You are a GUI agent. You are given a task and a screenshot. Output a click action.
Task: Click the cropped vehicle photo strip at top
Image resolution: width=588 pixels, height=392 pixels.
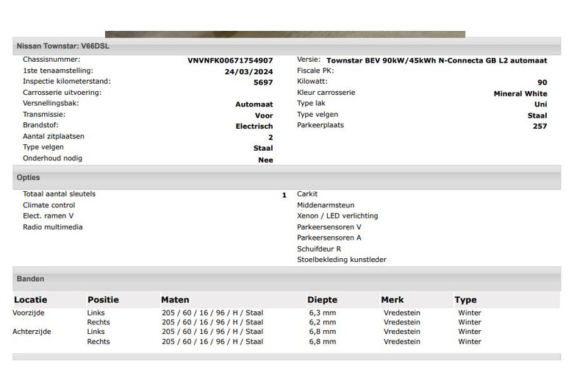pyautogui.click(x=284, y=34)
